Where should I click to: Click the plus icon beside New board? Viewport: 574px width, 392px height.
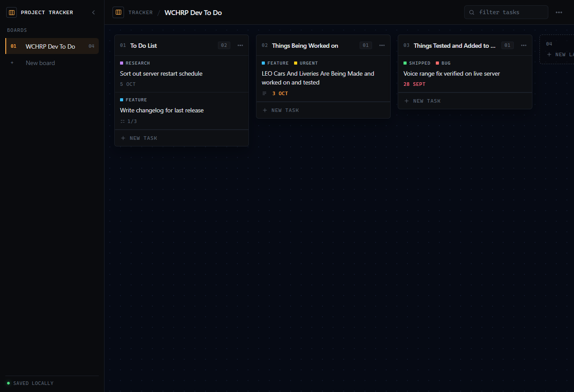tap(12, 63)
